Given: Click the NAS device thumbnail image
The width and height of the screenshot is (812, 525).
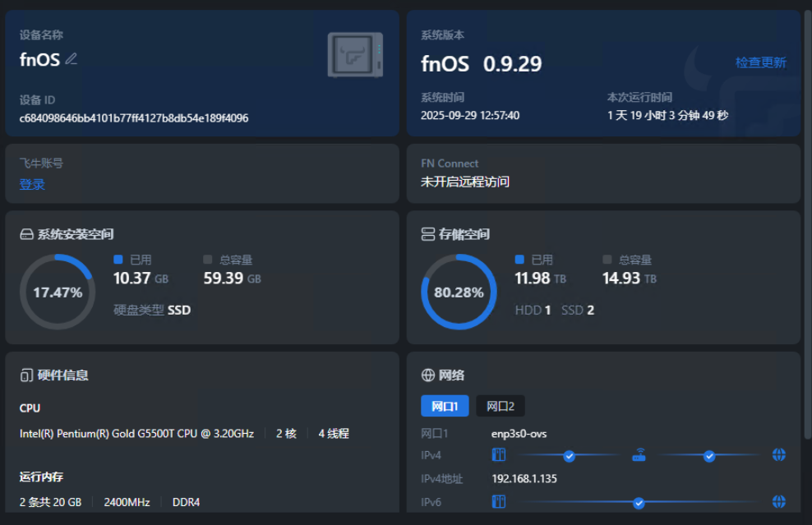Looking at the screenshot, I should pos(355,55).
